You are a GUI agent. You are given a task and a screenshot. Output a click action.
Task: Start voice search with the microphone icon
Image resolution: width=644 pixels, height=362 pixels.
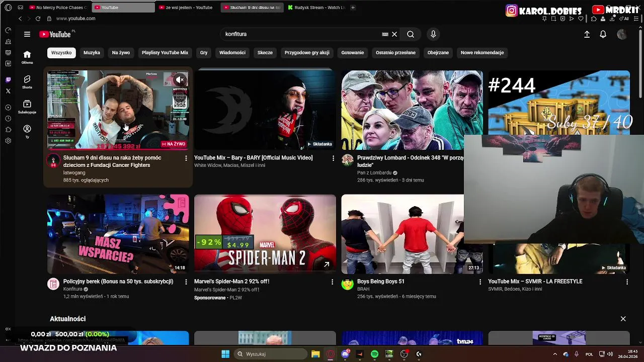point(433,34)
